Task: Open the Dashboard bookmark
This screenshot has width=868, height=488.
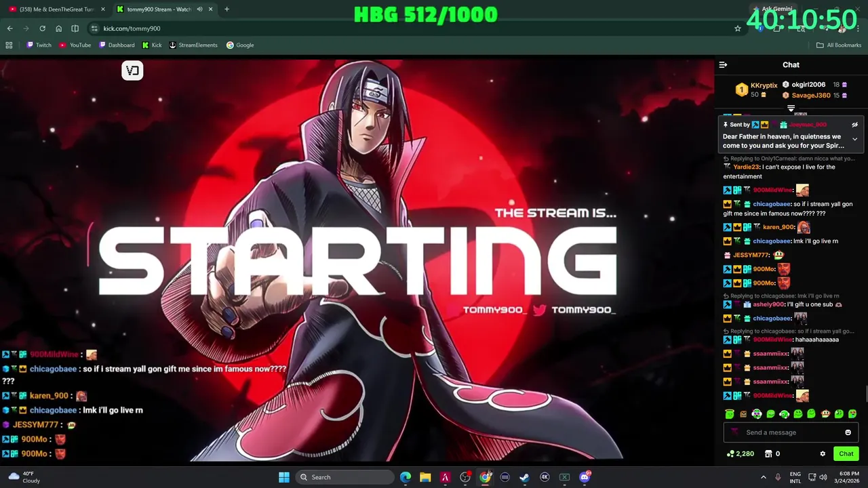Action: coord(117,45)
